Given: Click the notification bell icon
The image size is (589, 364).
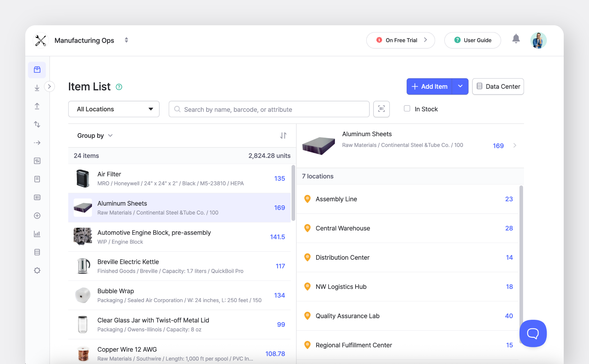Looking at the screenshot, I should tap(516, 39).
